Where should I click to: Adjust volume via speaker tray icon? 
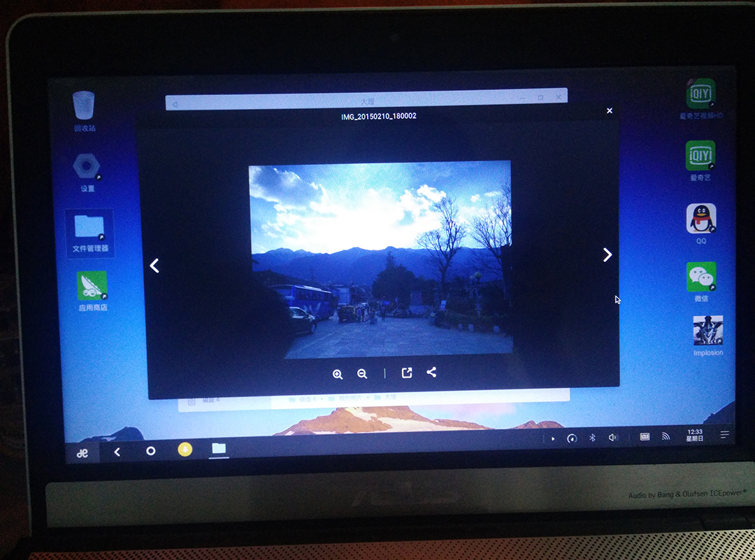[x=612, y=437]
